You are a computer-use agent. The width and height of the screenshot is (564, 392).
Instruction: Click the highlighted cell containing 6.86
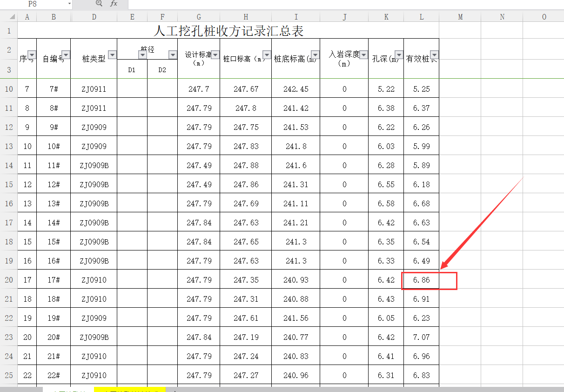click(x=421, y=280)
